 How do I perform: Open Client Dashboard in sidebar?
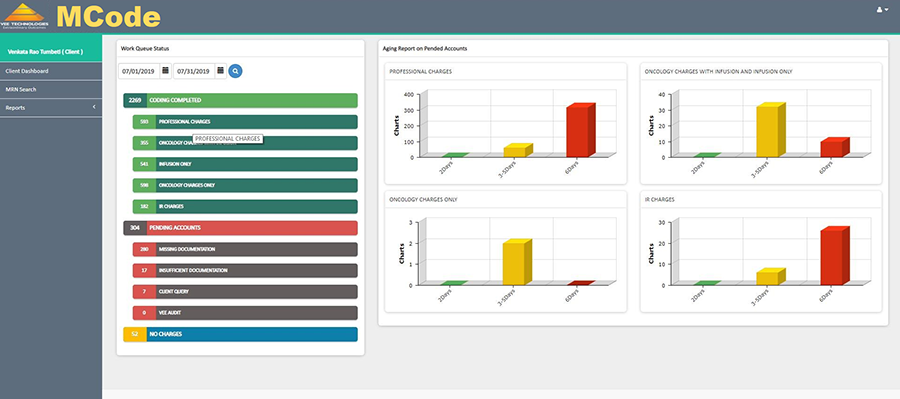point(51,71)
